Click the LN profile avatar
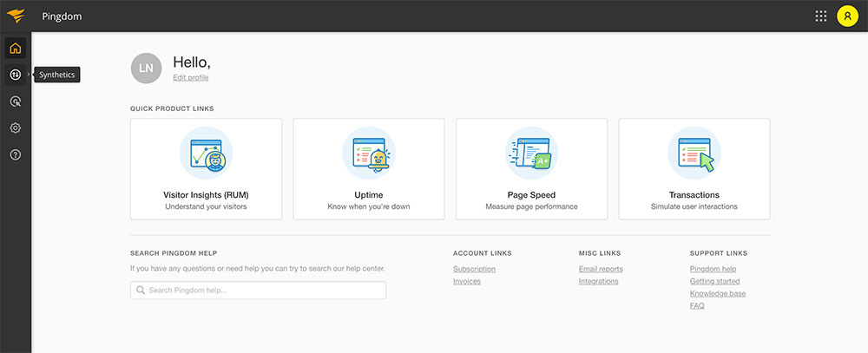This screenshot has height=353, width=868. (146, 68)
